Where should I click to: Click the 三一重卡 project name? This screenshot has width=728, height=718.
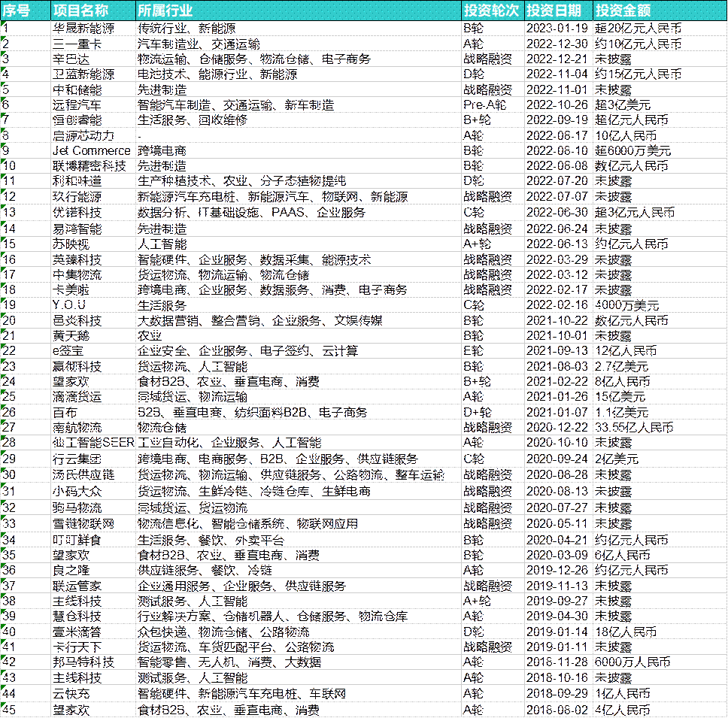pos(77,44)
